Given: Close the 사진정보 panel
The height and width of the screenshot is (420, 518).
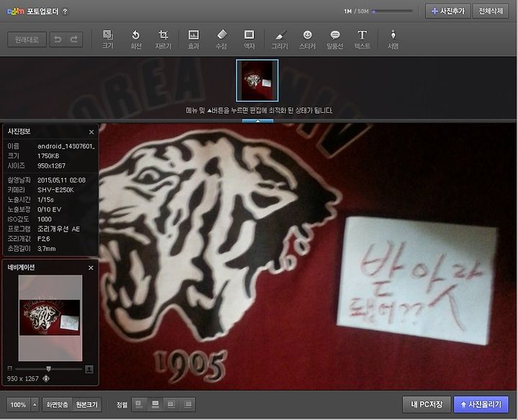Looking at the screenshot, I should coord(91,132).
